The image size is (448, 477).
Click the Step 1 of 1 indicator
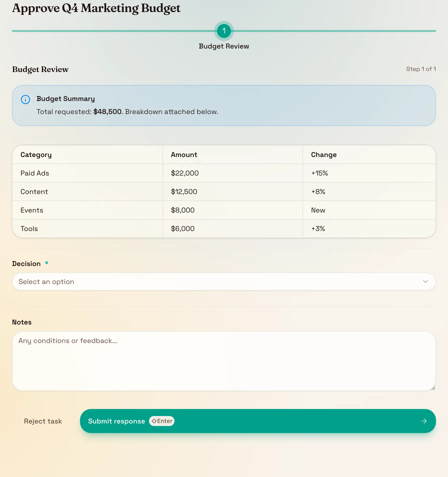[421, 69]
